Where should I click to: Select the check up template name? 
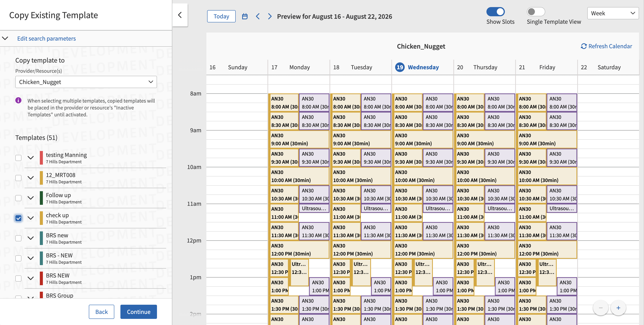click(57, 215)
